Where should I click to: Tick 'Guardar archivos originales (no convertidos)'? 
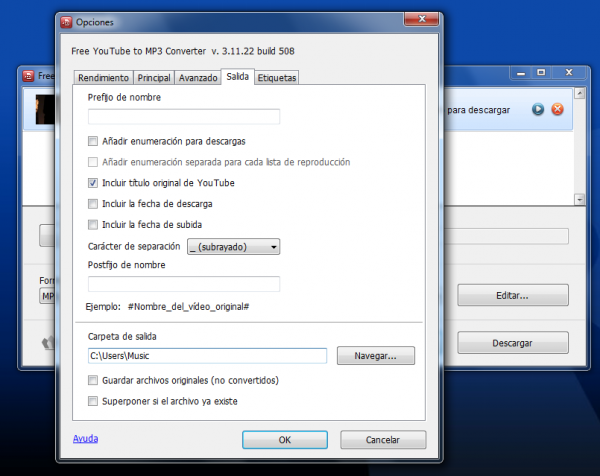coord(93,380)
